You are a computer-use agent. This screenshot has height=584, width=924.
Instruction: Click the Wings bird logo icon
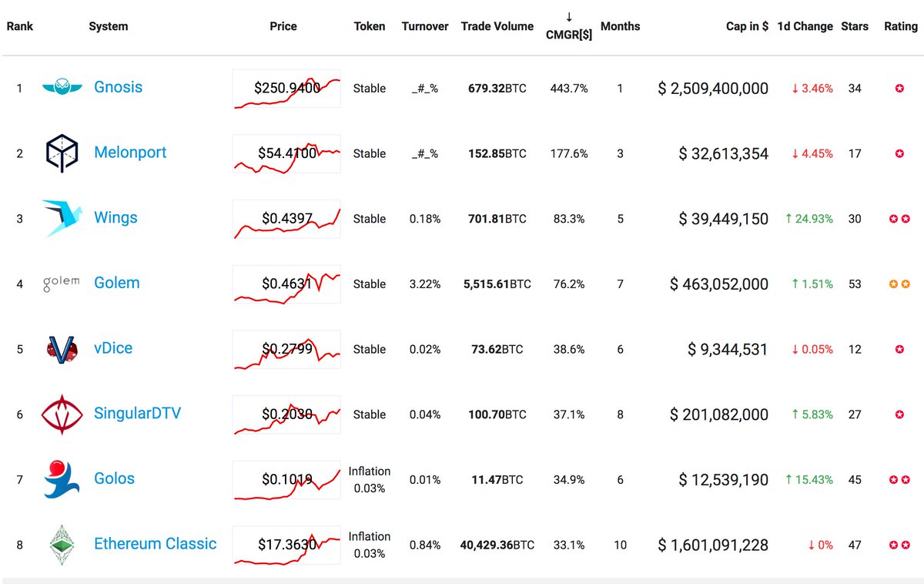click(62, 218)
